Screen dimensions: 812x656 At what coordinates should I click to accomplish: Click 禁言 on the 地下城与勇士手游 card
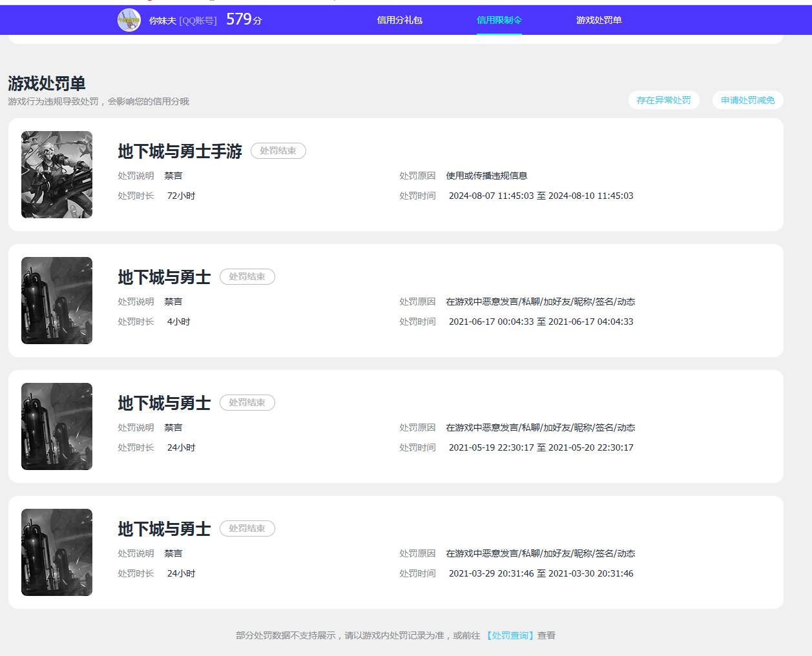173,176
